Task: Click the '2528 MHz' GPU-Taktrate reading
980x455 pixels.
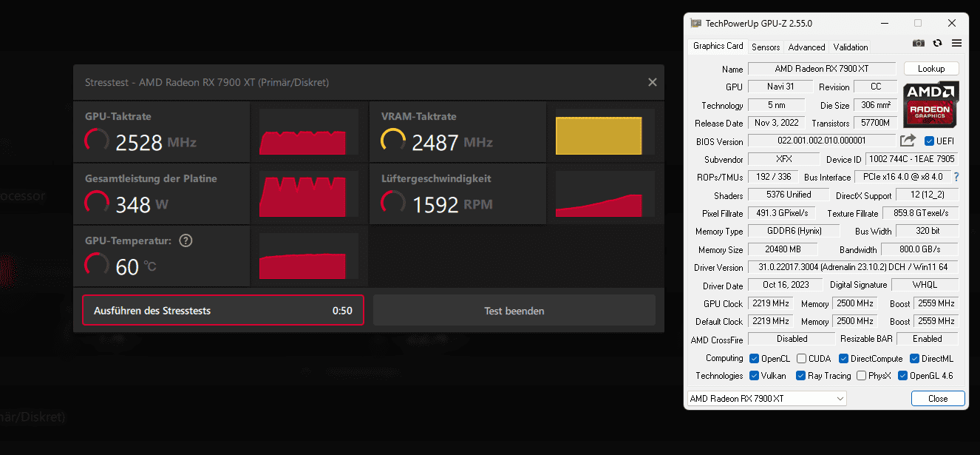Action: 156,142
